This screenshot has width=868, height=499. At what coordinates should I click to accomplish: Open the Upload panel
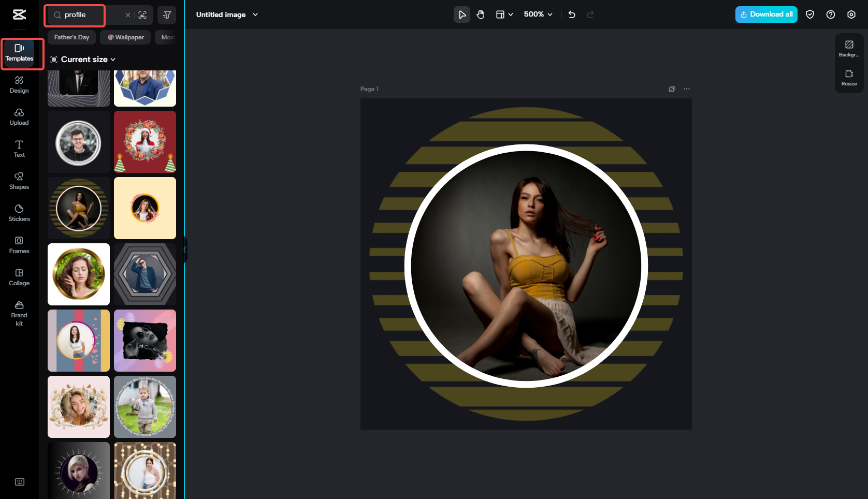tap(19, 117)
